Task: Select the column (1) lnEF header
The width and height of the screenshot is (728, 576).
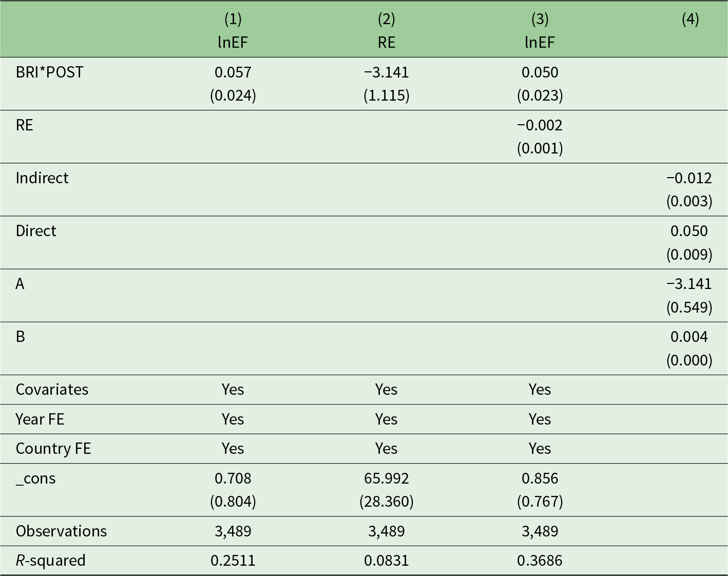Action: coord(233,30)
